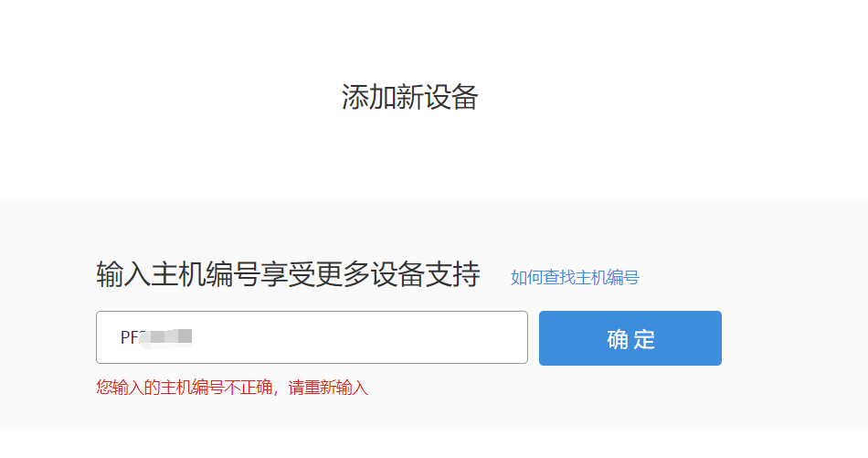The width and height of the screenshot is (868, 458).
Task: Click the 添加 characters in the title
Action: click(x=368, y=97)
